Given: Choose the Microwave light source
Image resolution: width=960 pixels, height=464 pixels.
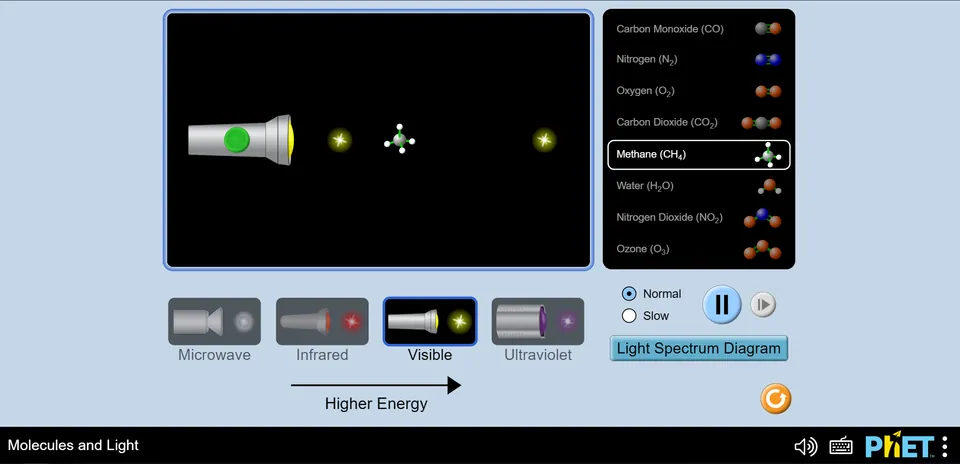Looking at the screenshot, I should click(x=214, y=321).
